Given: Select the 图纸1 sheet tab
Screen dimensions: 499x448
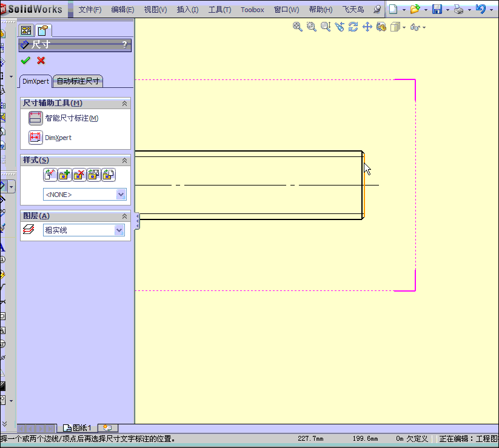Looking at the screenshot, I should click(x=78, y=427).
